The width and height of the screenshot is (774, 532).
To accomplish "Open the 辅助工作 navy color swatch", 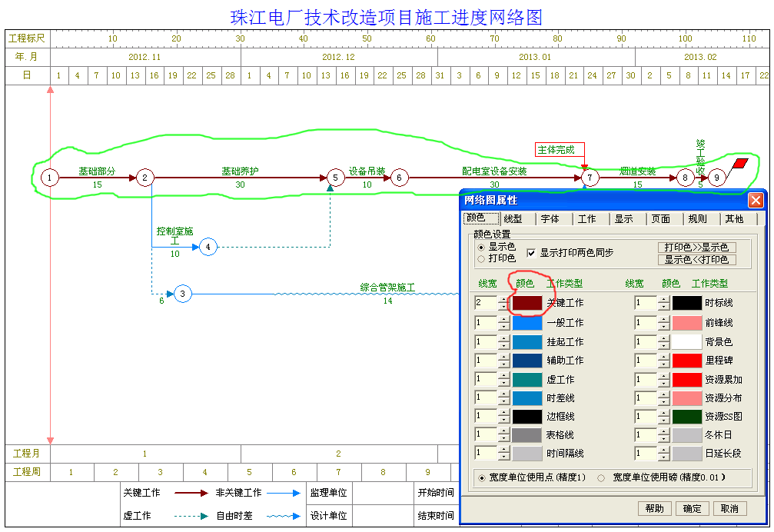I will (527, 361).
